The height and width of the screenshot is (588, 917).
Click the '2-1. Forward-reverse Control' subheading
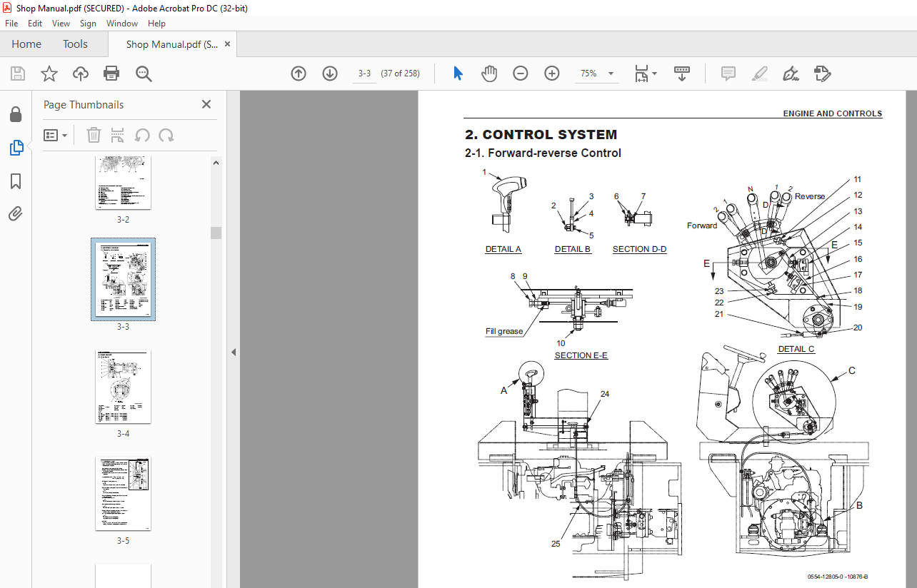tap(543, 153)
